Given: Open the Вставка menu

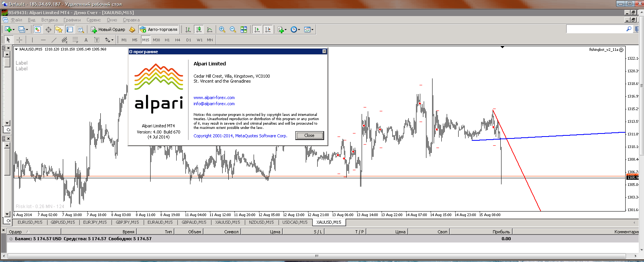Looking at the screenshot, I should 49,20.
